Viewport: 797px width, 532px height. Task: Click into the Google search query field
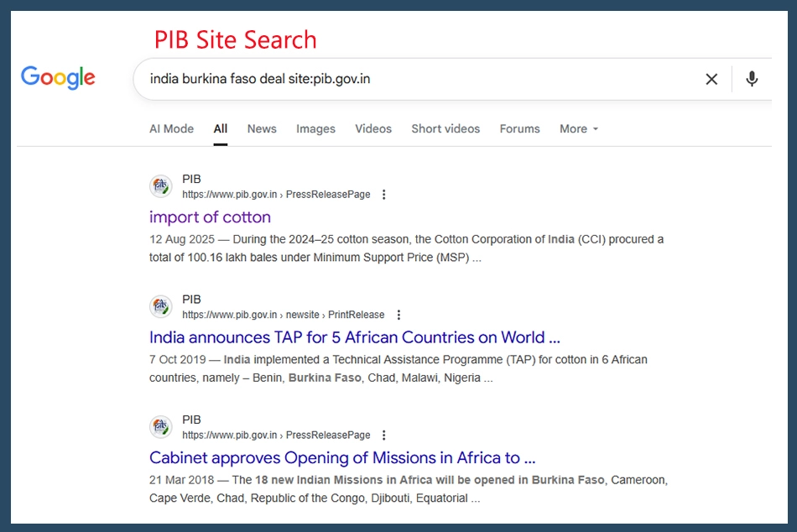point(419,79)
